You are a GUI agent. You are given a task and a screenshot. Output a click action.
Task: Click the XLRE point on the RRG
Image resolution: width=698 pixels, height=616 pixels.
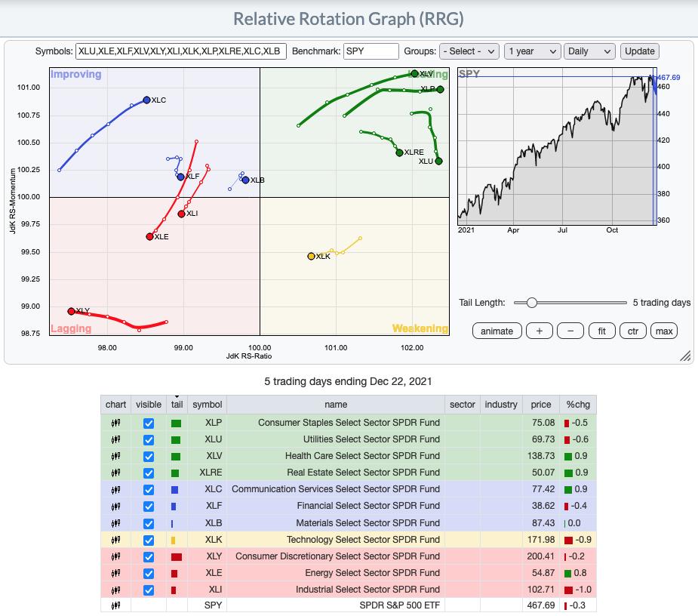(x=399, y=152)
